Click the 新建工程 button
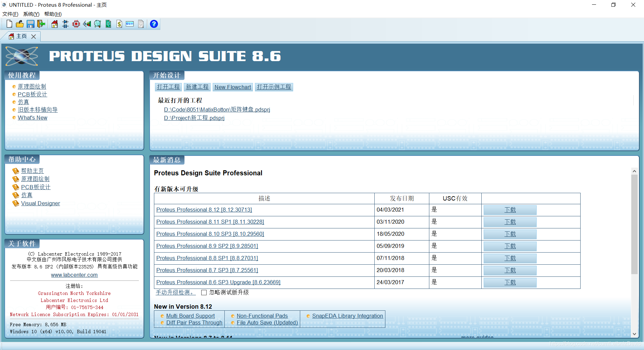 [x=197, y=87]
